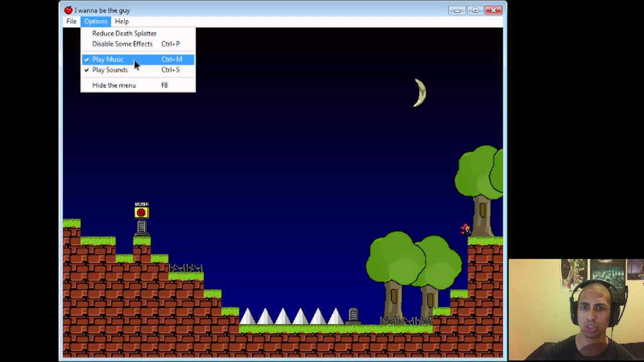Click the kid character near the tree
The width and height of the screenshot is (644, 362).
[x=465, y=229]
